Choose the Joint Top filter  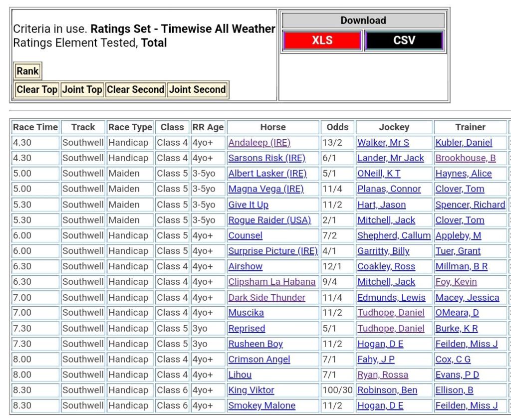pos(82,90)
